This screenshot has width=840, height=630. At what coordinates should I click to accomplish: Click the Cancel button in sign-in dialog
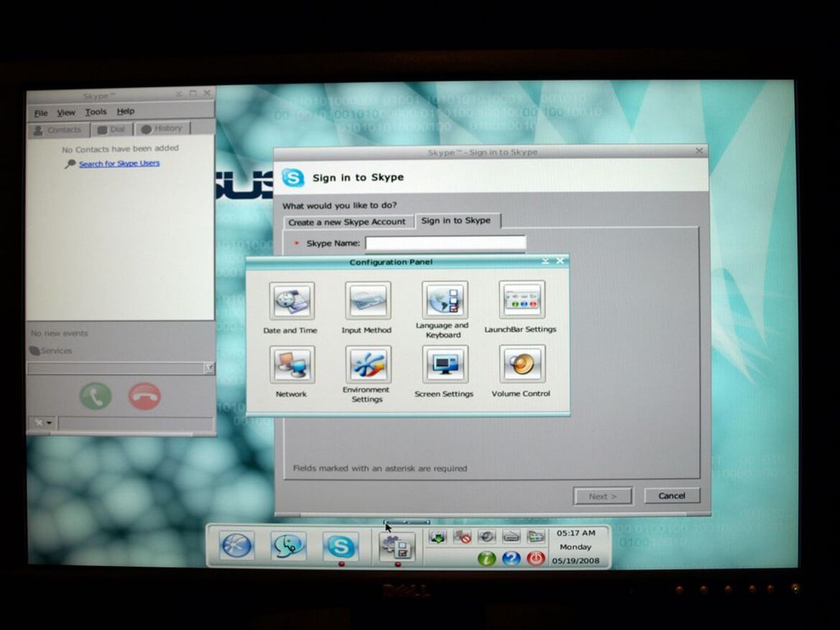[x=672, y=496]
